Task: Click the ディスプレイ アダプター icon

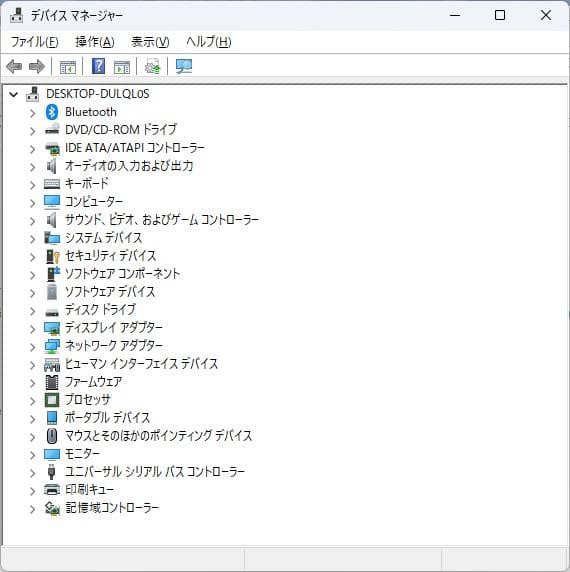Action: (52, 328)
